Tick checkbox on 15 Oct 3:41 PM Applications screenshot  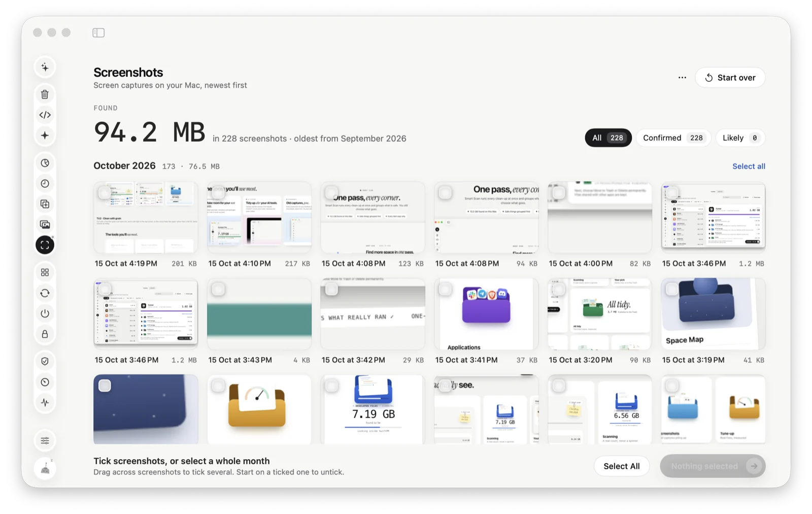(x=445, y=290)
